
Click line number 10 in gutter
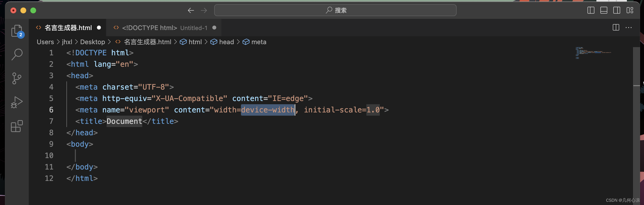point(49,155)
